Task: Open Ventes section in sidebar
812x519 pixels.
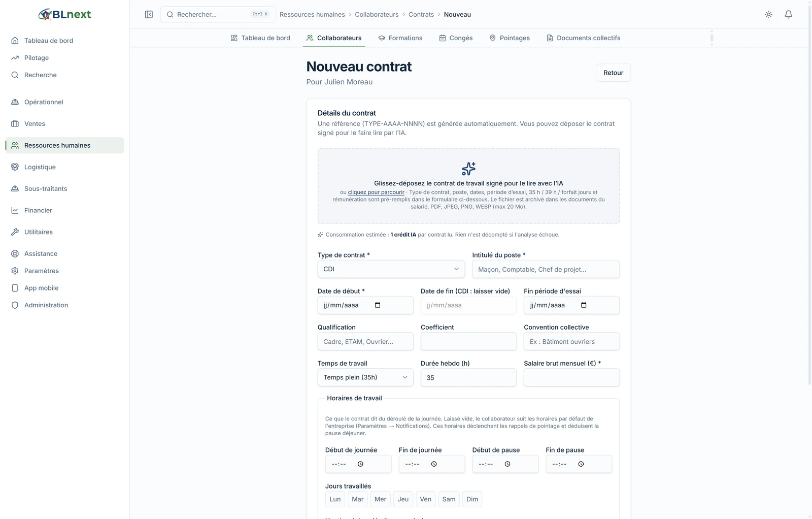Action: click(x=64, y=124)
